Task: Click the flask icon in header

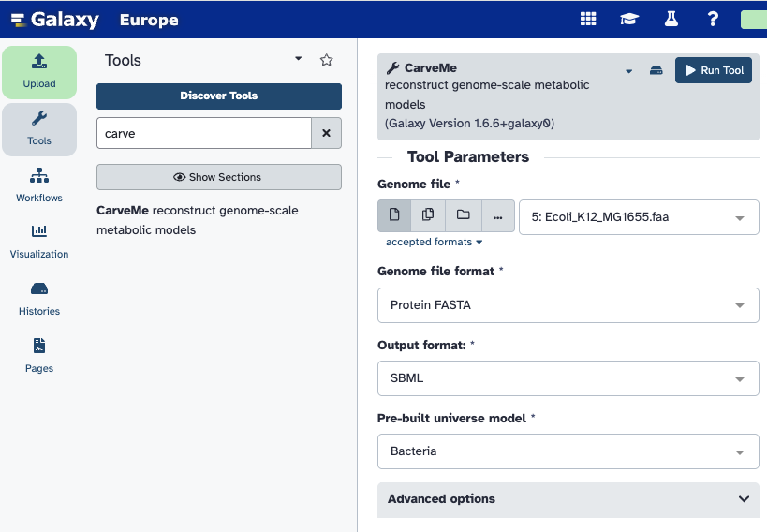Action: [x=671, y=19]
